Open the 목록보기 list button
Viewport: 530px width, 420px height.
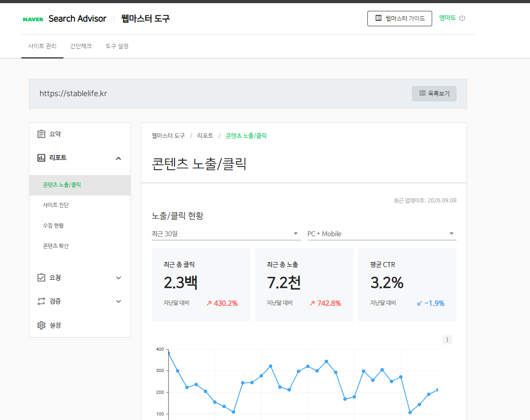434,94
